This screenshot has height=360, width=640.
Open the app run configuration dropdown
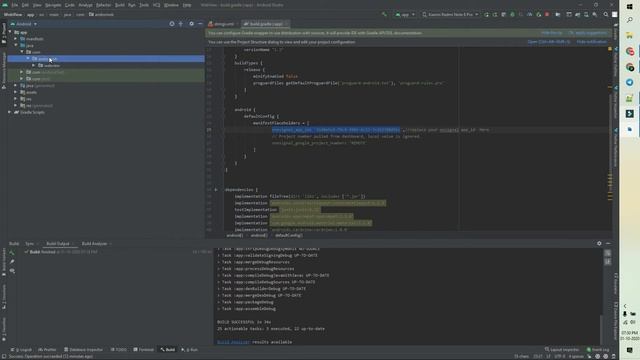[405, 15]
